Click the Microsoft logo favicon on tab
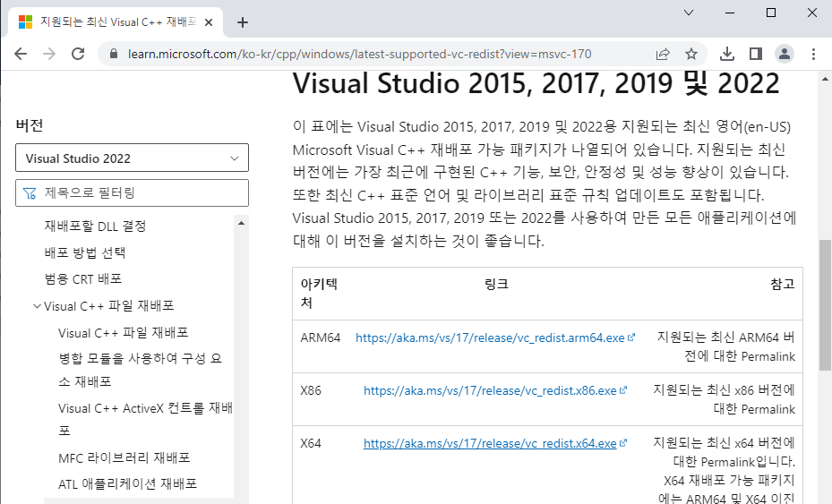Viewport: 832px width, 504px height. pos(25,21)
